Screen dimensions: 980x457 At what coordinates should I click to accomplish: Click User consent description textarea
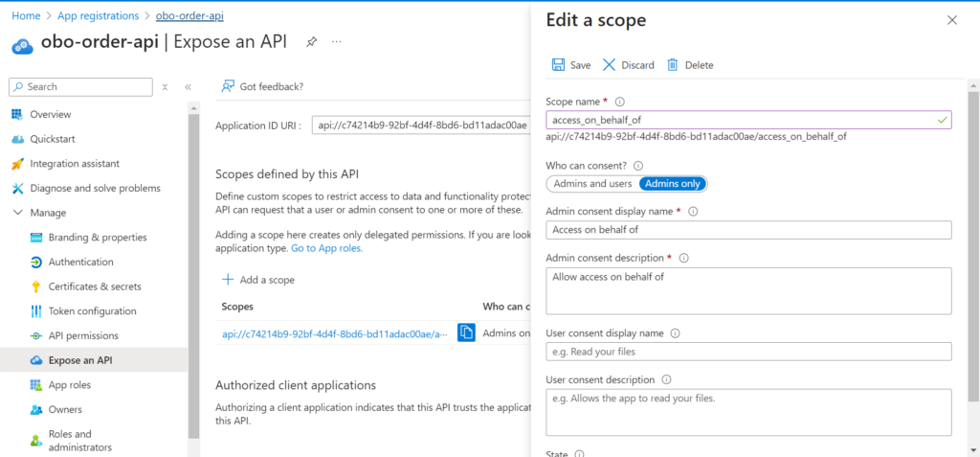click(748, 412)
